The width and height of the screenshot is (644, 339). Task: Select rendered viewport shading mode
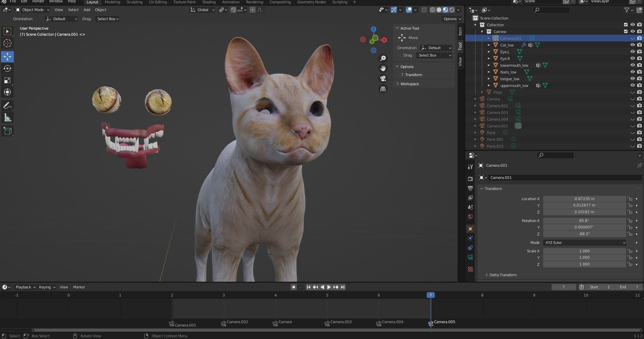click(x=452, y=10)
